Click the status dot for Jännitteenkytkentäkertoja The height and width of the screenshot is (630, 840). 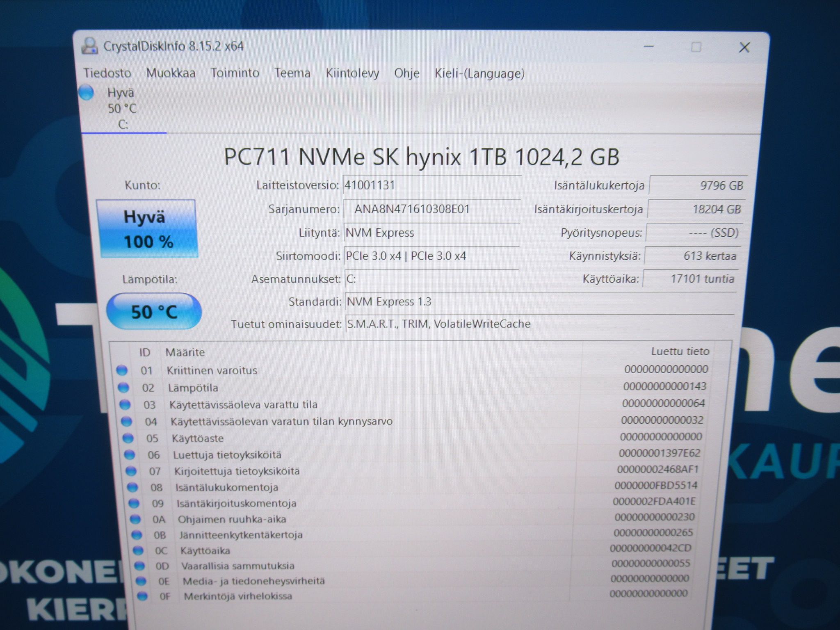(137, 535)
